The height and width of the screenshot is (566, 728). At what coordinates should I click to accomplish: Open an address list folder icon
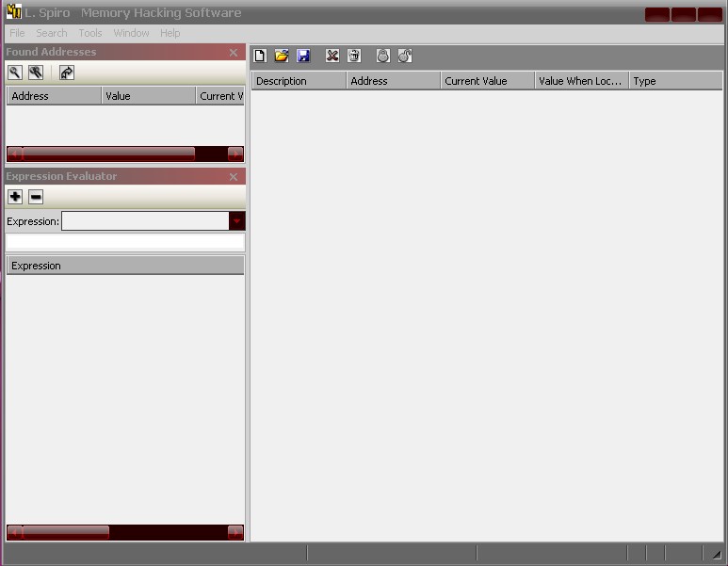coord(282,56)
